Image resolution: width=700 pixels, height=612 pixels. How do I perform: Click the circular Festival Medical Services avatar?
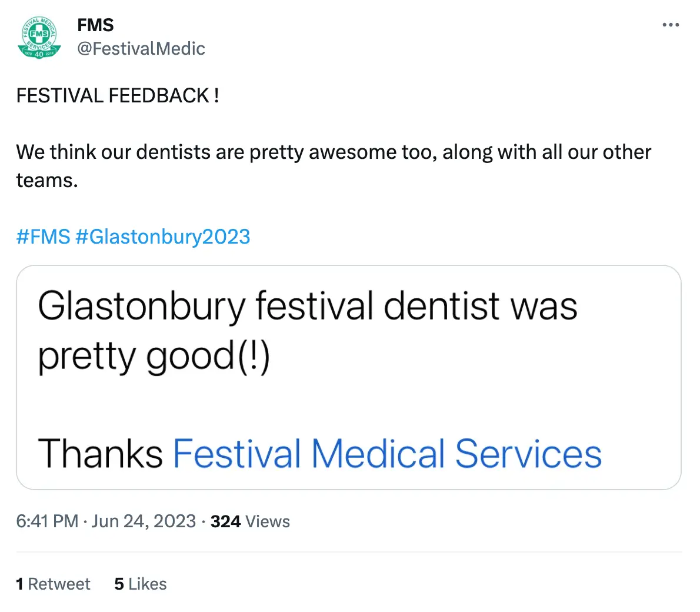click(x=39, y=38)
